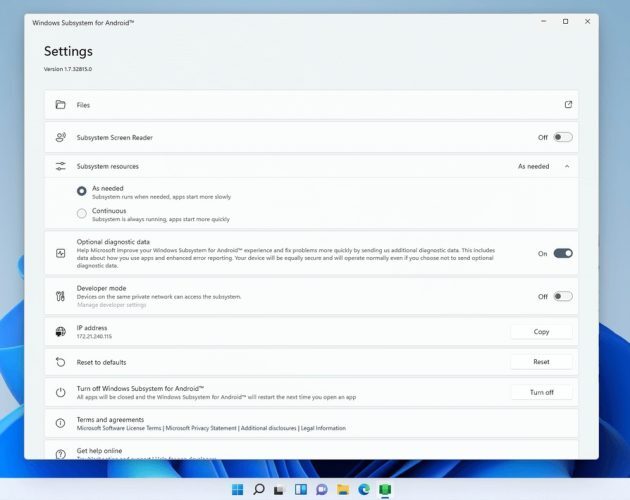This screenshot has height=500, width=630.
Task: Click the Version 1.7.32815.0 text
Action: 68,69
